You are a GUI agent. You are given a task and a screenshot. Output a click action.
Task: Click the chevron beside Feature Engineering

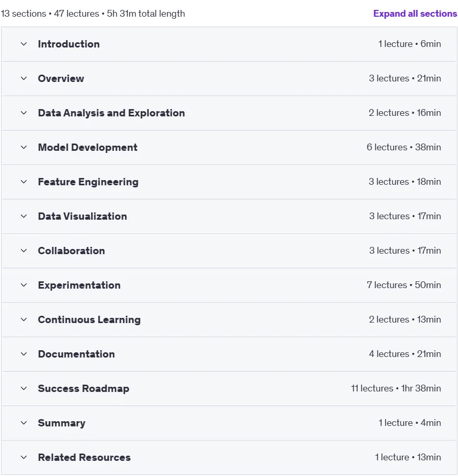coord(23,182)
